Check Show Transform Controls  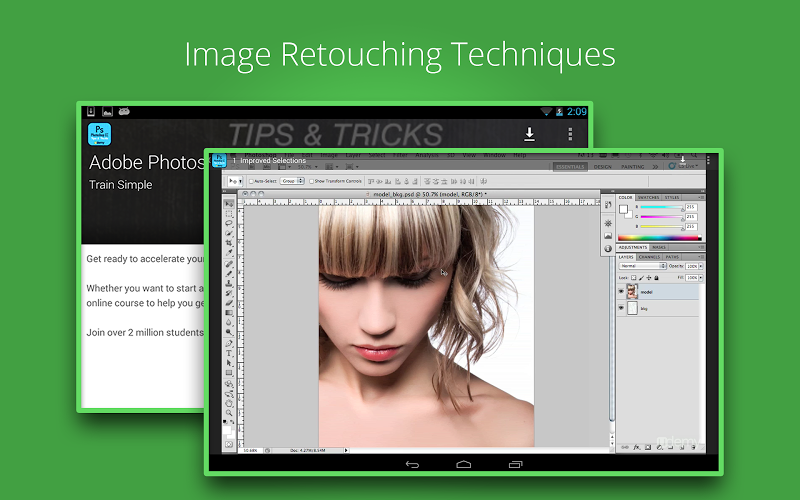(311, 181)
